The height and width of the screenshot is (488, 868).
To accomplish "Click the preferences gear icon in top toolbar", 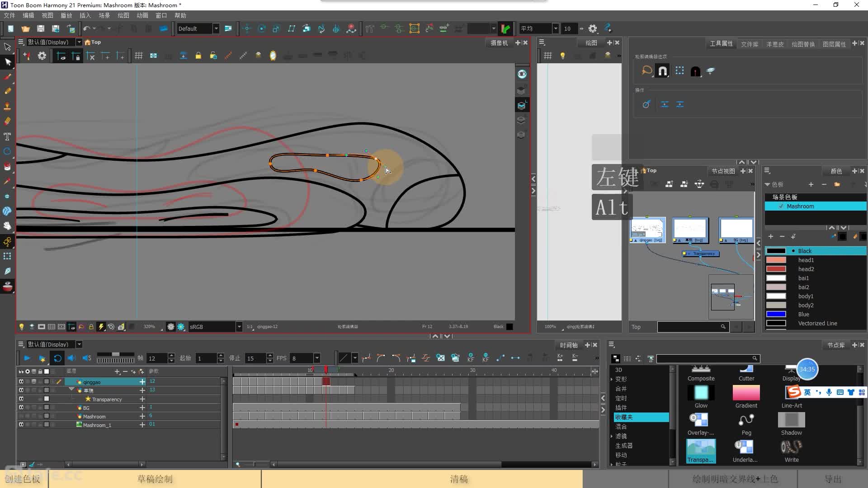I will [x=592, y=28].
